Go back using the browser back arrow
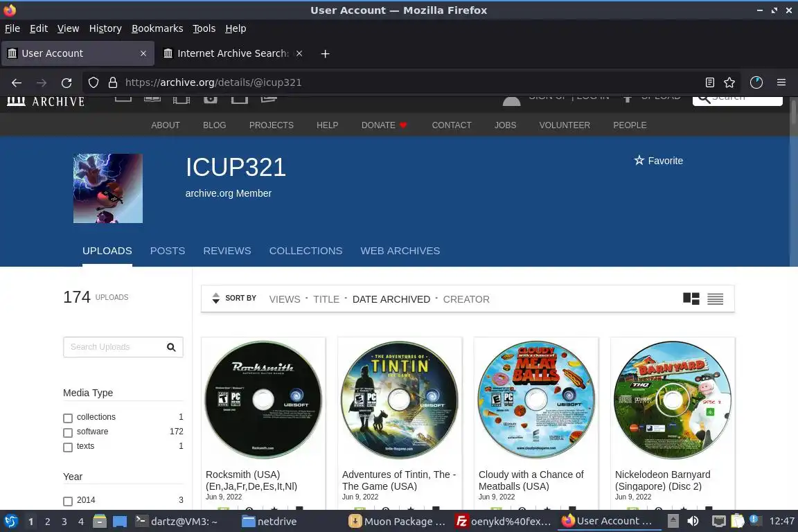The image size is (798, 532). 17,82
